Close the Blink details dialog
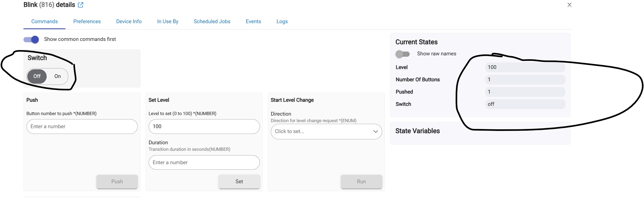The image size is (644, 198). pyautogui.click(x=569, y=5)
